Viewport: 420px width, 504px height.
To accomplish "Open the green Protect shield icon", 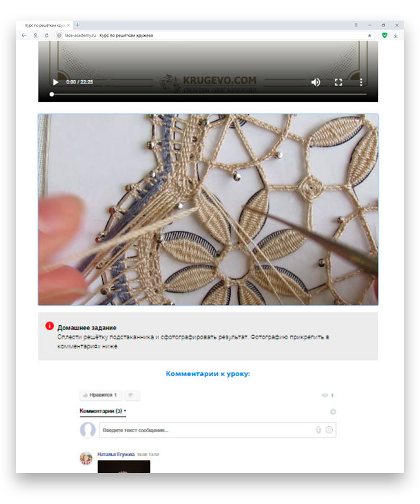I will tap(384, 36).
